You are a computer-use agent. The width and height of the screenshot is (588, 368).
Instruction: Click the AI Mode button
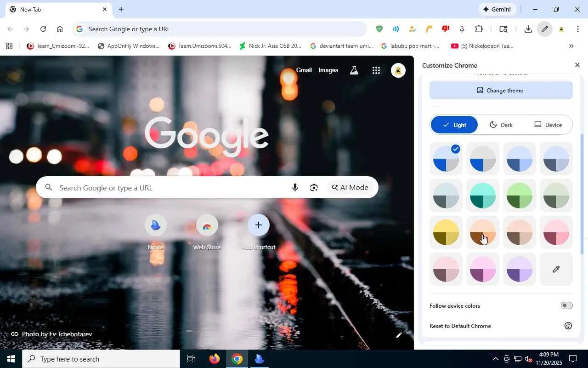click(x=350, y=188)
